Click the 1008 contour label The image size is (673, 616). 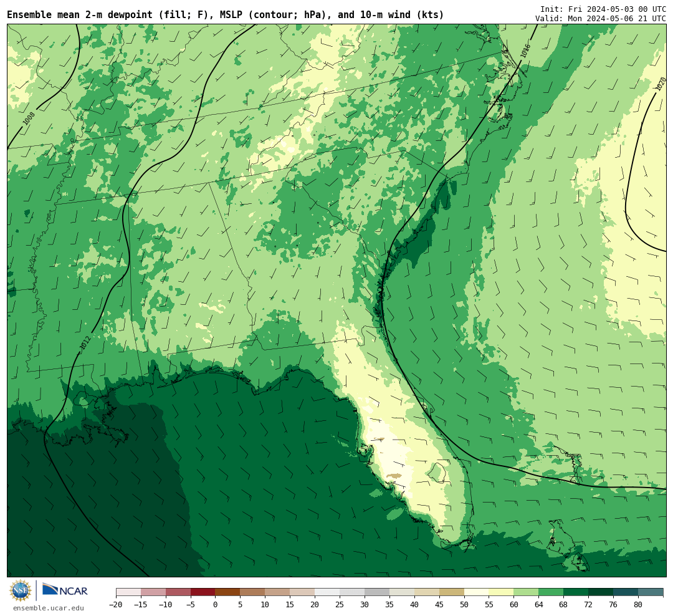(28, 118)
